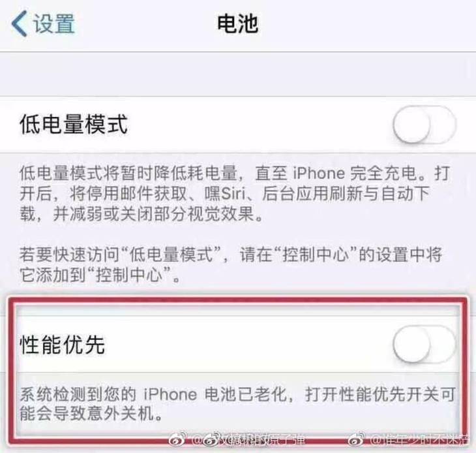Click the Weibo logo overlapping the left username
This screenshot has height=453, width=476.
pyautogui.click(x=211, y=440)
